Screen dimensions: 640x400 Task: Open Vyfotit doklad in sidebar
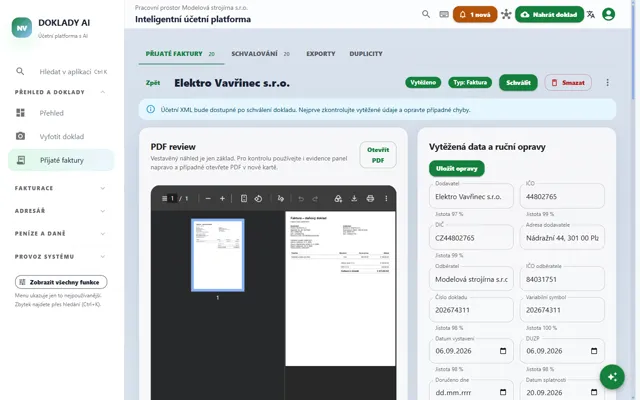61,136
